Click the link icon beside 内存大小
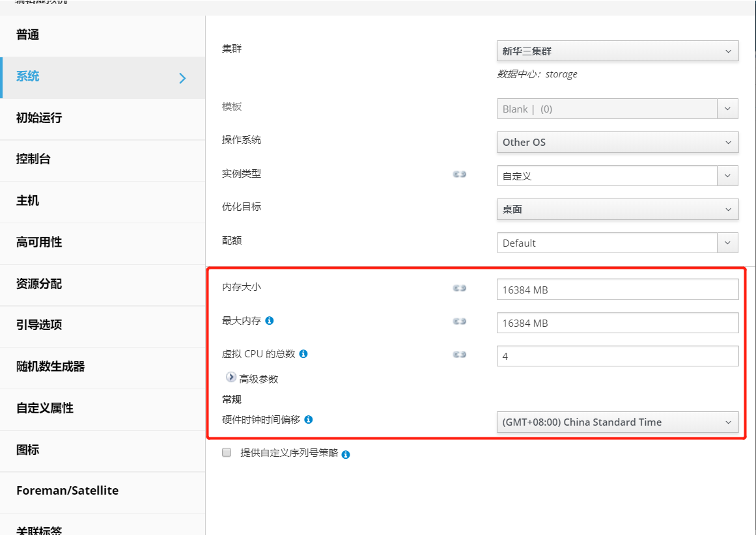The height and width of the screenshot is (535, 756). (460, 288)
